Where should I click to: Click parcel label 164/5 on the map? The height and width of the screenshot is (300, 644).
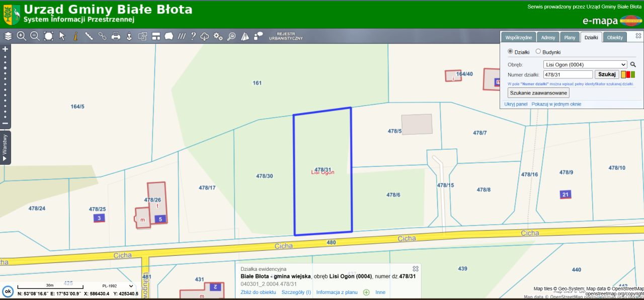point(77,107)
